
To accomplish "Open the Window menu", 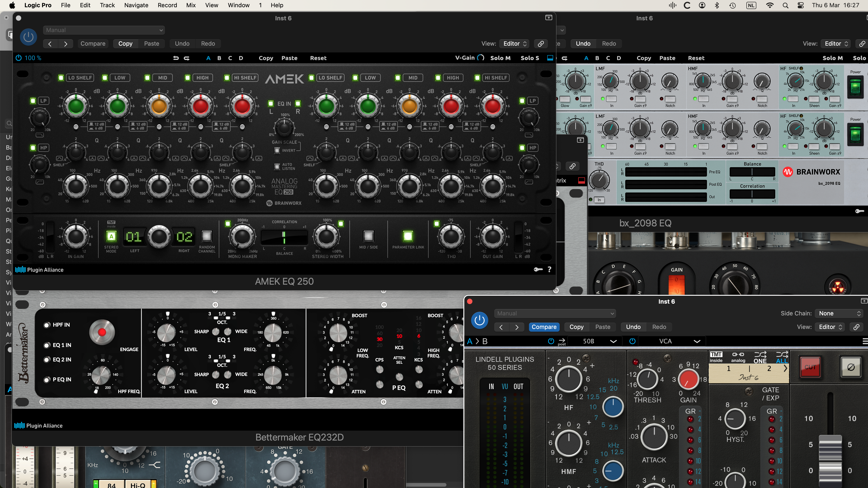I will click(x=238, y=5).
